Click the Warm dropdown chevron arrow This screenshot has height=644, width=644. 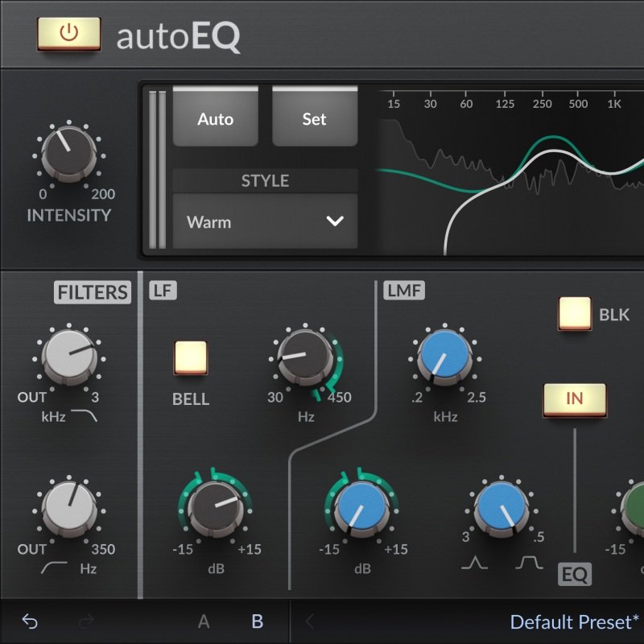(x=335, y=221)
